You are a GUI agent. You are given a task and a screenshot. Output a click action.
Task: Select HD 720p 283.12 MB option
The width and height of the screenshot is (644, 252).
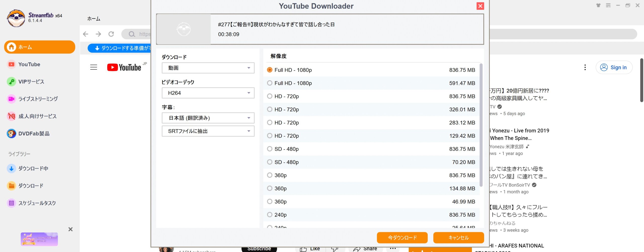(x=371, y=122)
